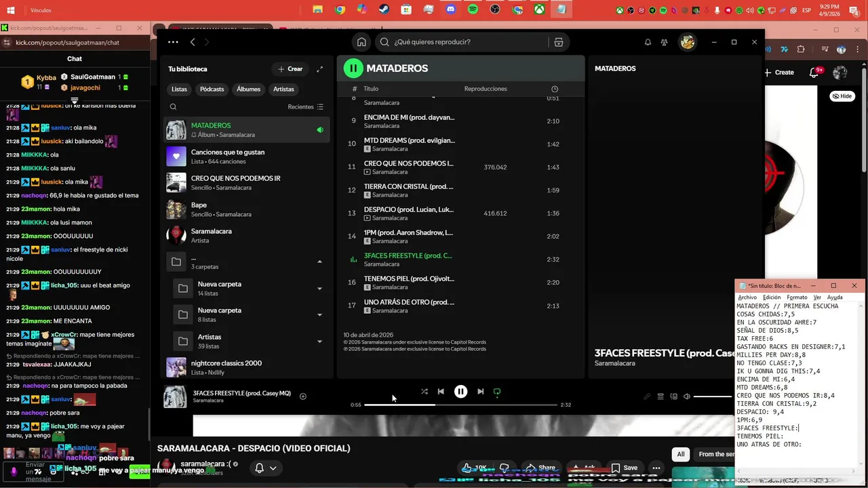
Task: Click the Crear button in the library
Action: pyautogui.click(x=290, y=69)
